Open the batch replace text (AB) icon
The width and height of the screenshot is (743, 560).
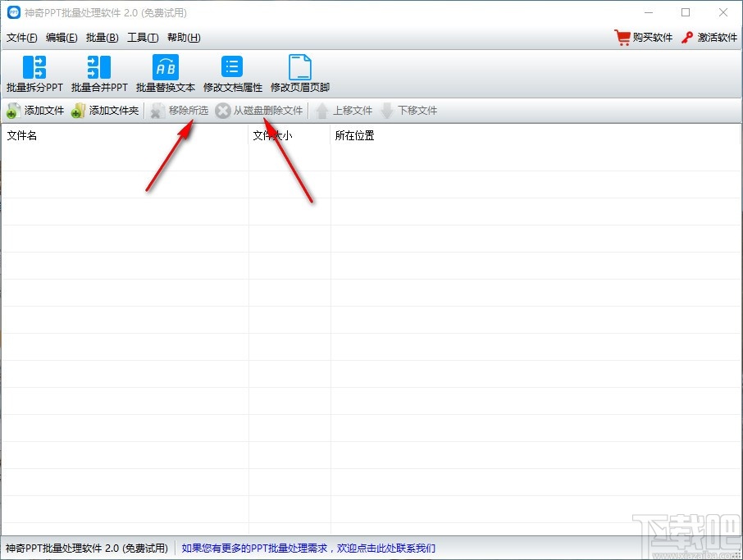point(166,66)
